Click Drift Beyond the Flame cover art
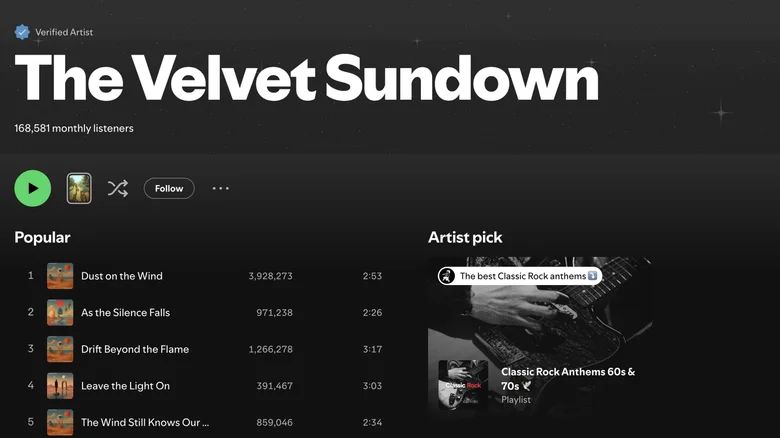780x438 pixels. click(60, 349)
